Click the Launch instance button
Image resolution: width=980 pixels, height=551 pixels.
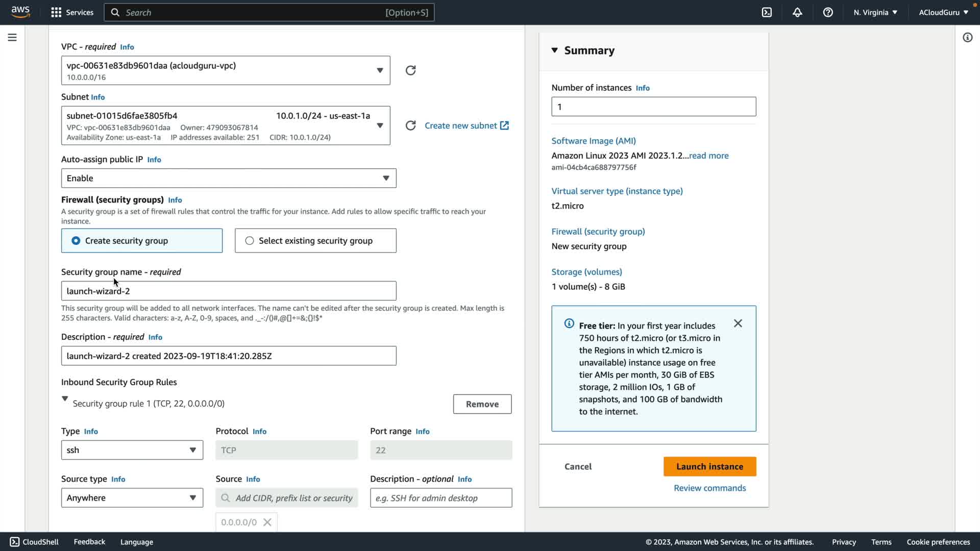click(x=709, y=466)
